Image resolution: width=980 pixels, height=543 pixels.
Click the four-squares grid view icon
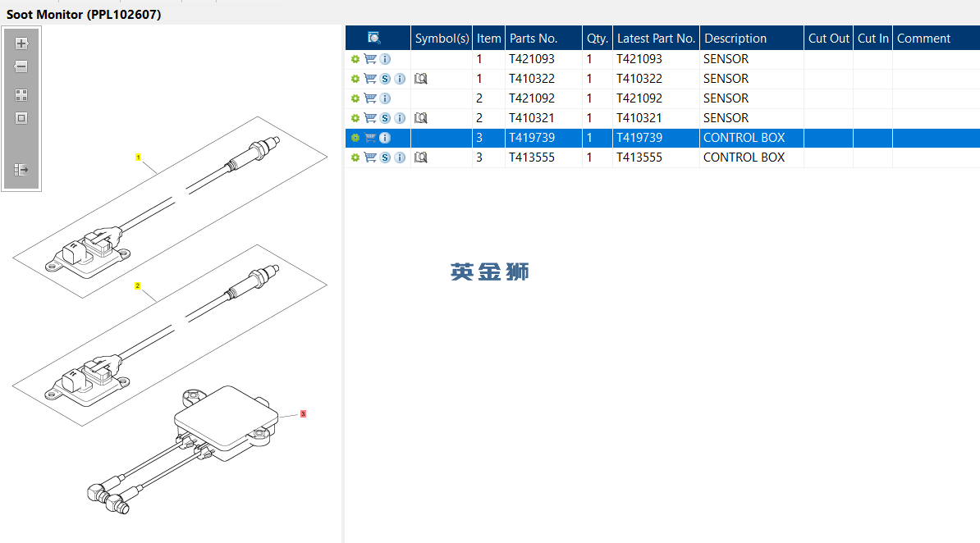pyautogui.click(x=21, y=95)
